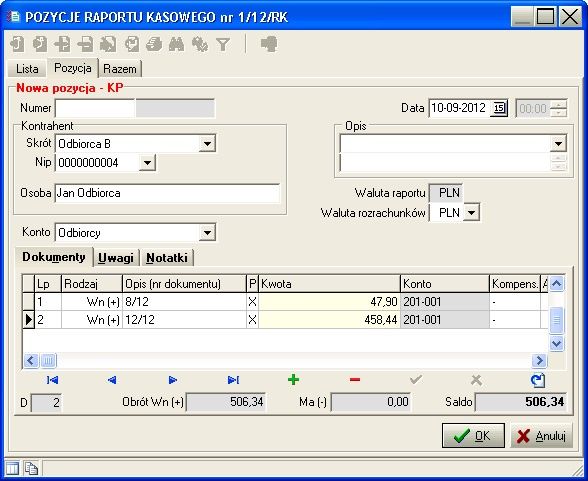Click the refresh icon below documents grid
Screen dimensions: 588x481
click(x=538, y=380)
